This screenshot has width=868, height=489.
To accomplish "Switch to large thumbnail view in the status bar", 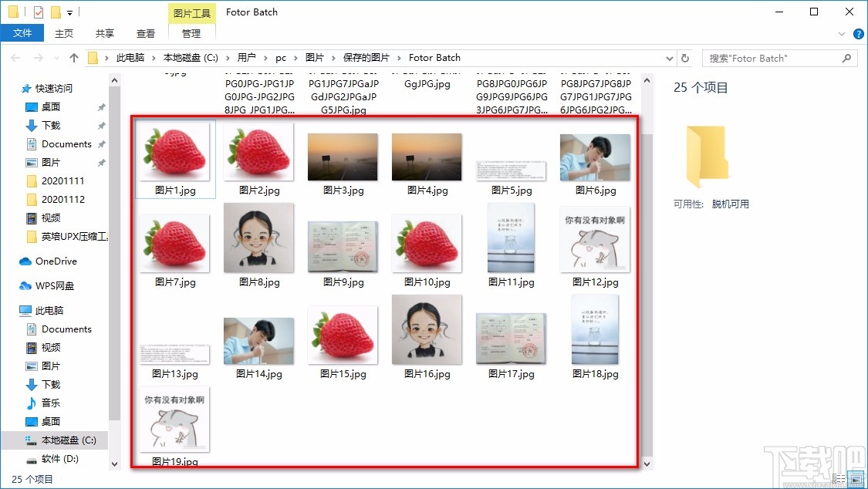I will pos(855,478).
